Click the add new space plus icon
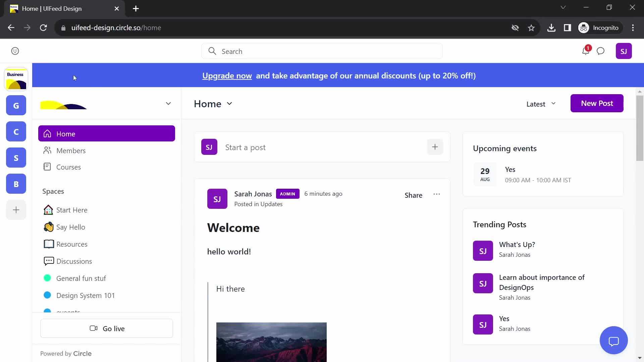This screenshot has height=362, width=644. pyautogui.click(x=16, y=210)
